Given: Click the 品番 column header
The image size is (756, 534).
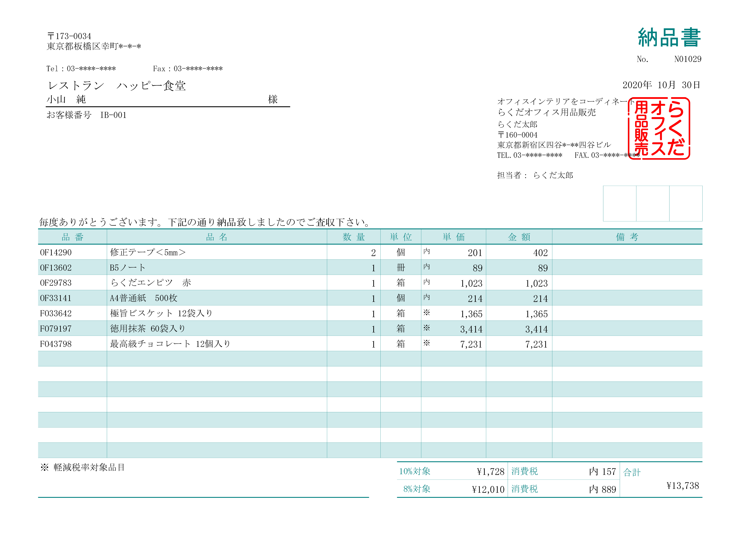Looking at the screenshot, I should click(x=72, y=237).
